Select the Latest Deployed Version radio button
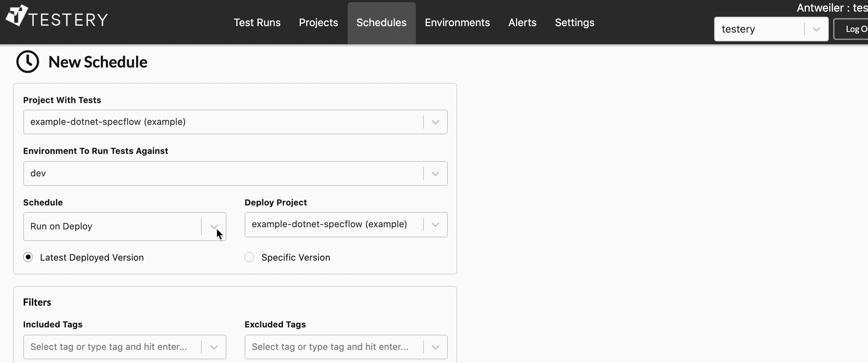 pos(28,257)
